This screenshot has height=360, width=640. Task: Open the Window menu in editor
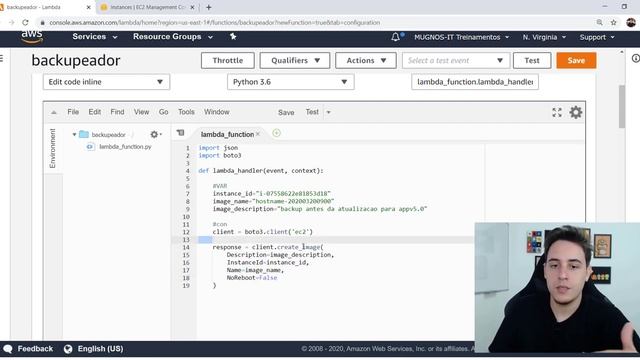217,112
